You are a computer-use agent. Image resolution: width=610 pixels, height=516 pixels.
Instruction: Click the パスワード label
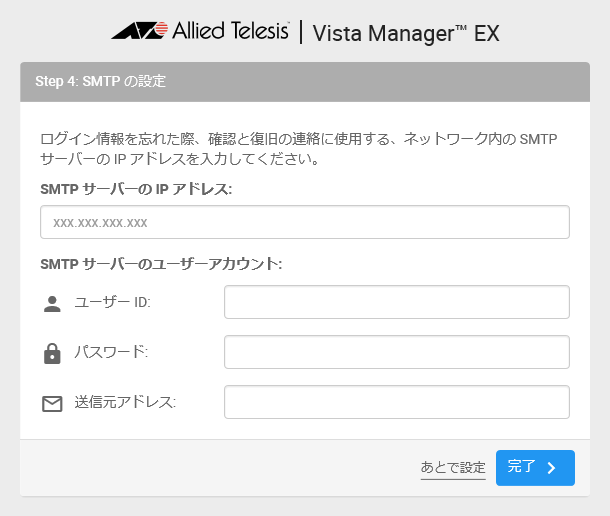(x=111, y=352)
